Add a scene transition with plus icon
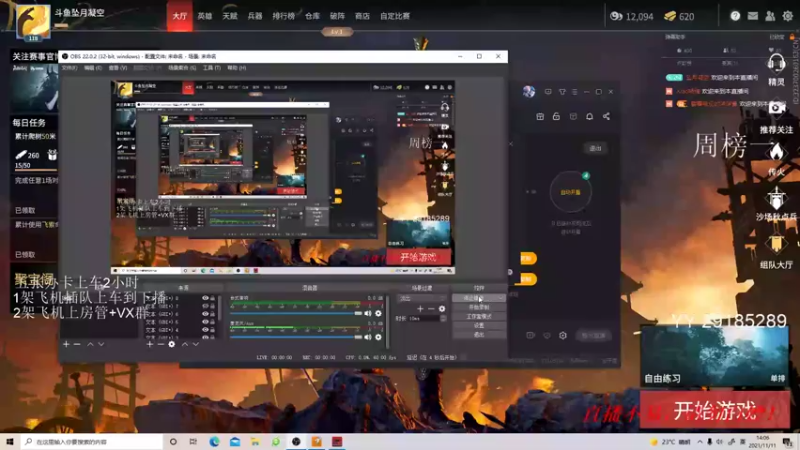The image size is (800, 450). click(420, 309)
